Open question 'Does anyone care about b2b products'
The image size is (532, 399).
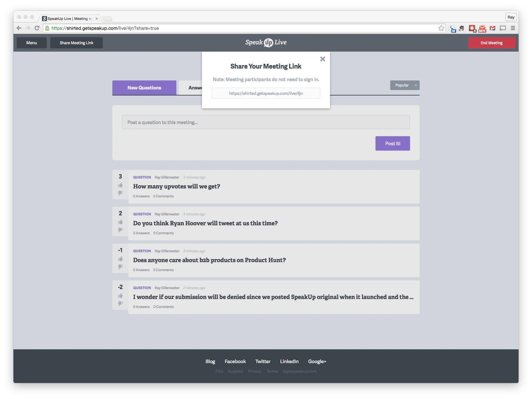click(x=209, y=260)
